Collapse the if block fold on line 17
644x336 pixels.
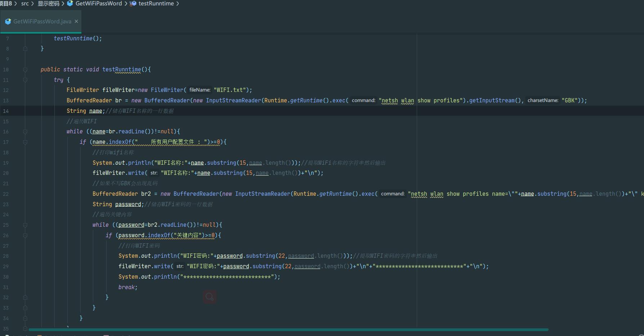click(x=25, y=142)
